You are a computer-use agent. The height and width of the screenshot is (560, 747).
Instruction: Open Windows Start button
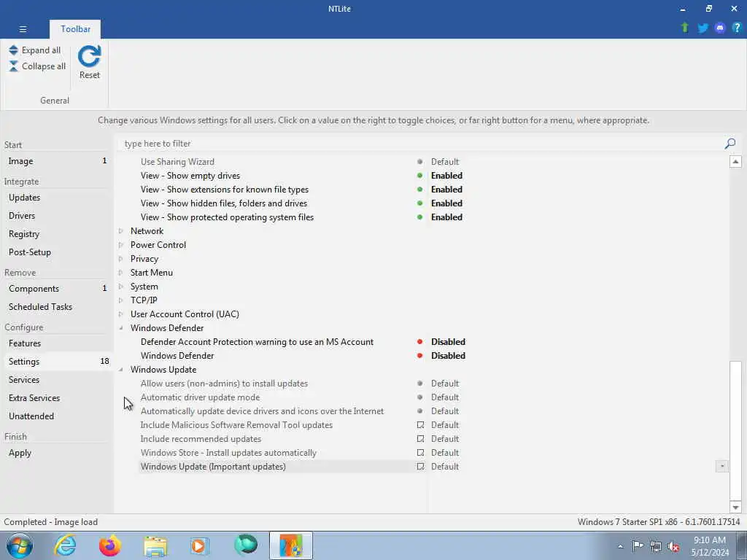point(20,545)
